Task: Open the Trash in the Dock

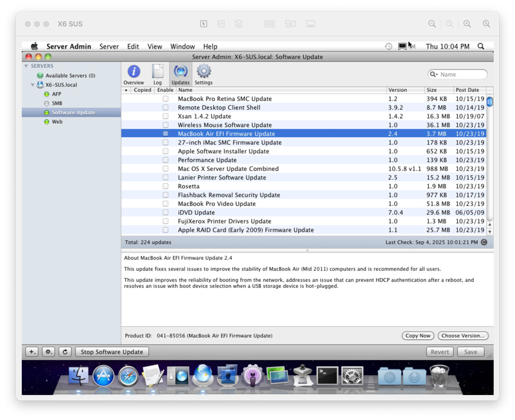Action: 439,376
